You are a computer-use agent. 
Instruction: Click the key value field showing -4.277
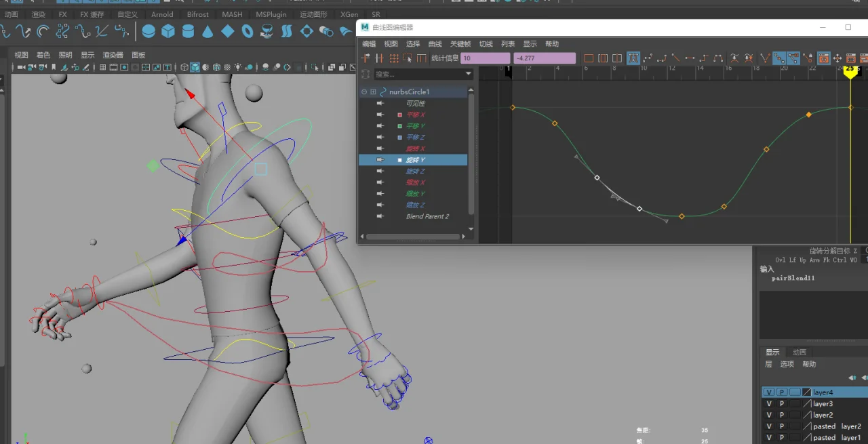[544, 58]
